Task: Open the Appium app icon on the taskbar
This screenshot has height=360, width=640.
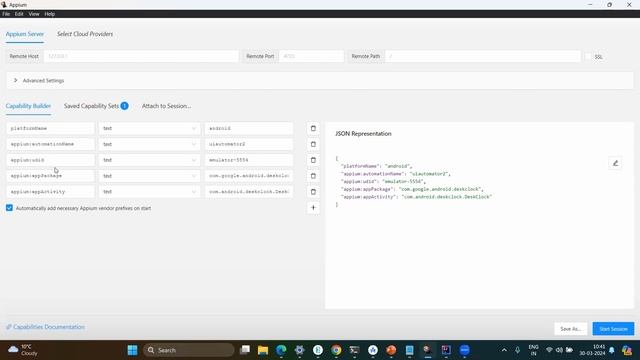Action: point(427,350)
